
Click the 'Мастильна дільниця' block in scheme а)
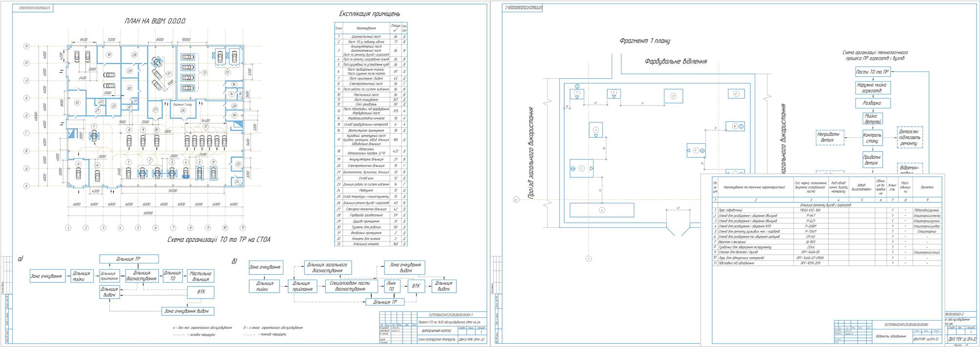tap(200, 276)
